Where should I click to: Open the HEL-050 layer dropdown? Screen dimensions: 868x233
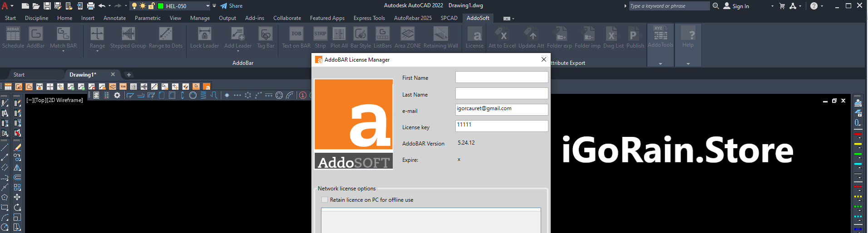click(x=207, y=6)
